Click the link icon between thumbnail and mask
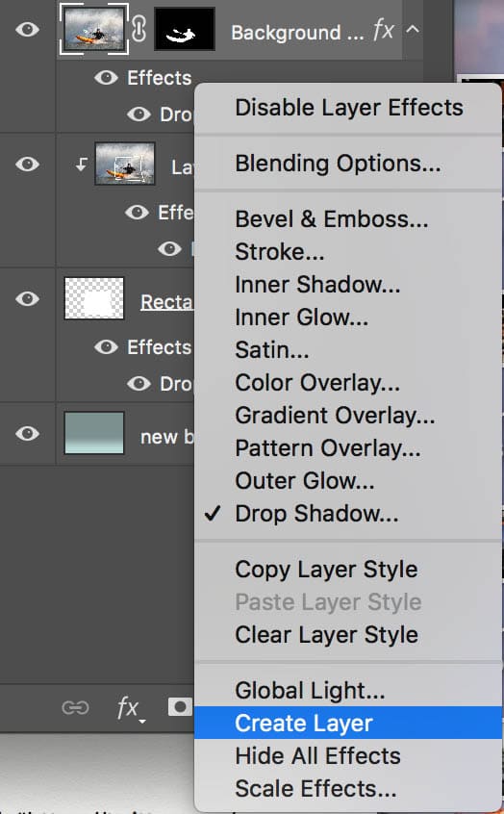This screenshot has height=814, width=504. 139,29
